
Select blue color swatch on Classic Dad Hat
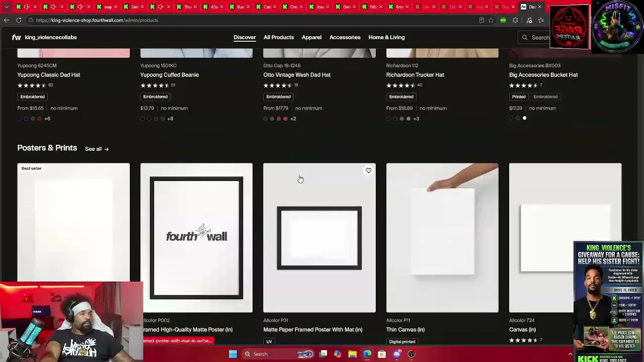pyautogui.click(x=26, y=119)
